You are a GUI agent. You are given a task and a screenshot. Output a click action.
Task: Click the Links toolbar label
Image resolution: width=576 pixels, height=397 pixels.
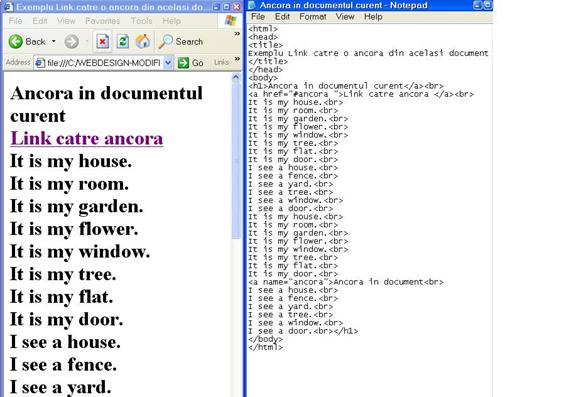221,62
